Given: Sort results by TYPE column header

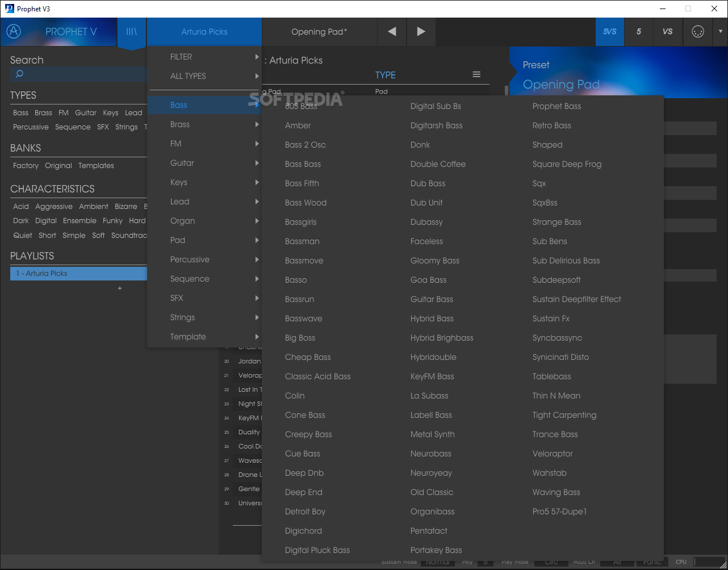Looking at the screenshot, I should pos(385,75).
